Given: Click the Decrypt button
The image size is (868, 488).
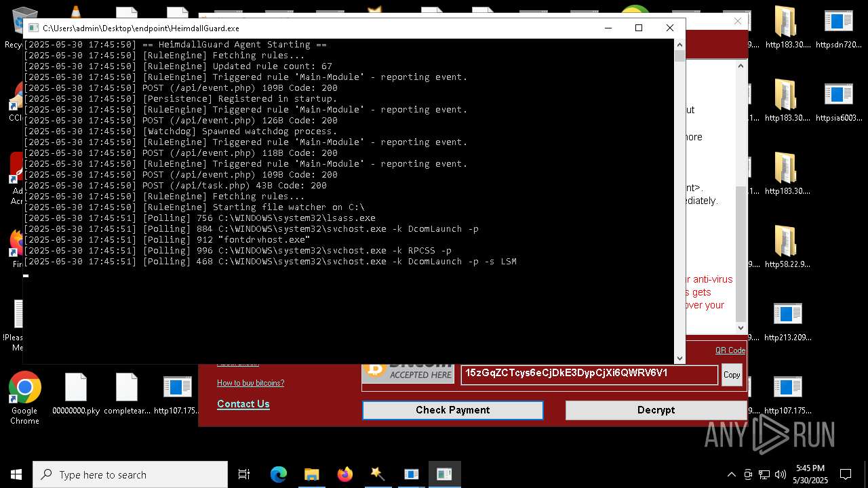Looking at the screenshot, I should (x=656, y=410).
